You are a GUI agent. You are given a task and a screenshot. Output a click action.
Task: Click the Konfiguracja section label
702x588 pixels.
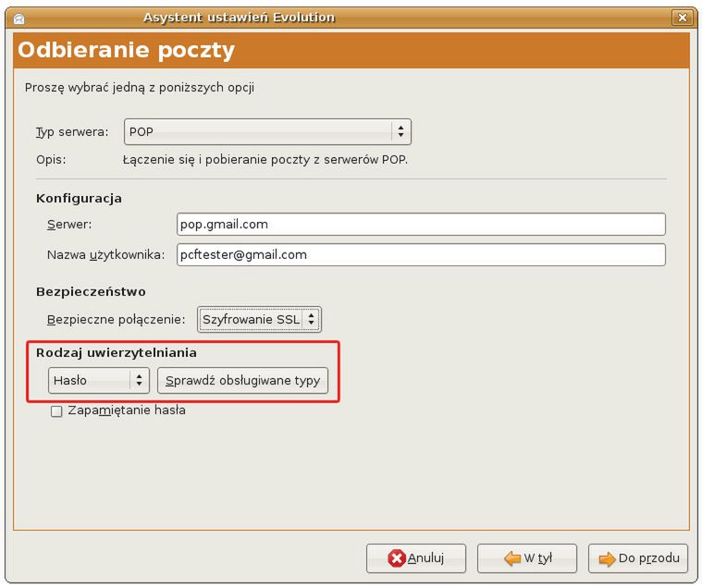tap(79, 198)
